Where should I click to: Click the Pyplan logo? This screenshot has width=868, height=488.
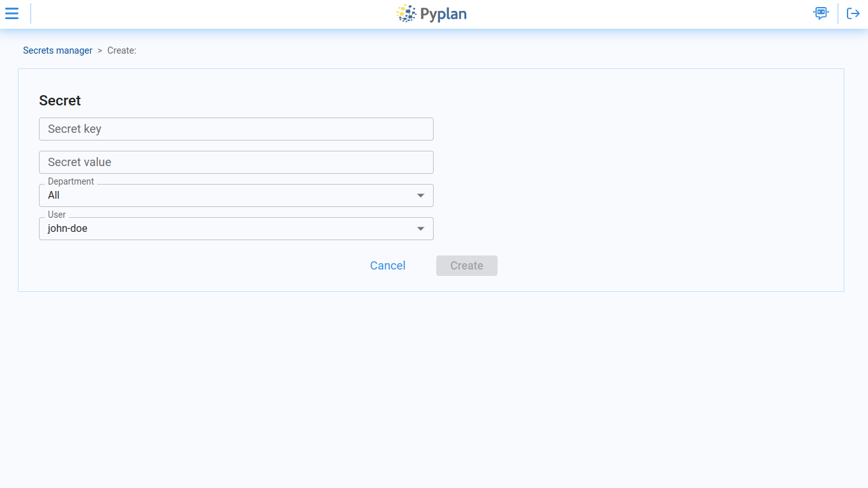(x=432, y=13)
